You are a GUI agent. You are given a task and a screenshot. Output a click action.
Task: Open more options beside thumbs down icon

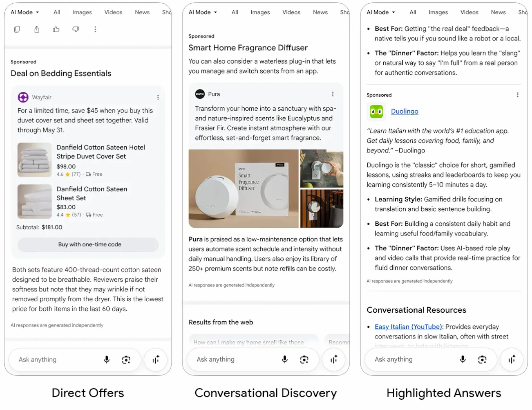coord(95,29)
